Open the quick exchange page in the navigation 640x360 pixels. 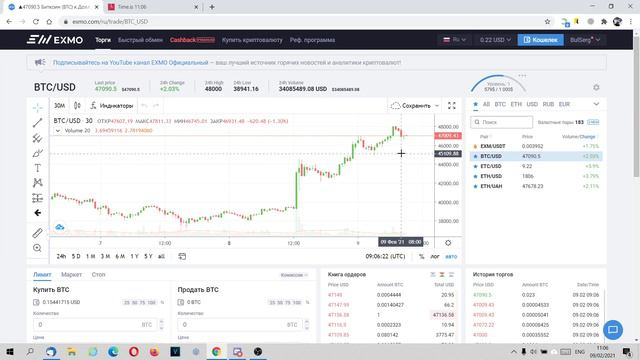point(140,40)
